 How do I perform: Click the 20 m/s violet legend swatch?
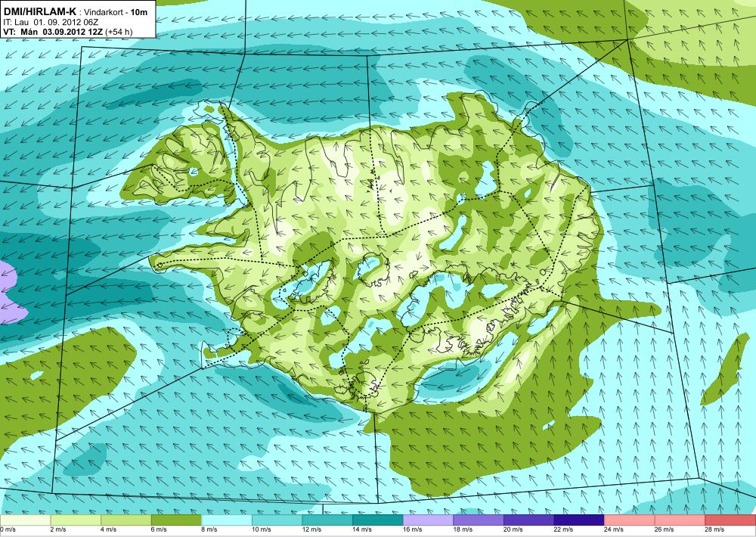tap(528, 520)
